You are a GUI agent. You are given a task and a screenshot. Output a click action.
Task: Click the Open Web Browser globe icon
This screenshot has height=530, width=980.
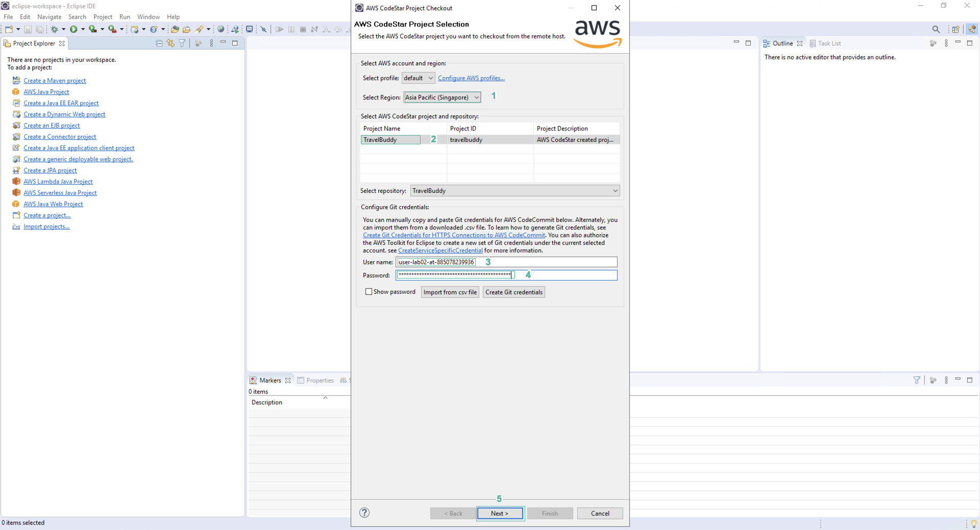pos(221,29)
